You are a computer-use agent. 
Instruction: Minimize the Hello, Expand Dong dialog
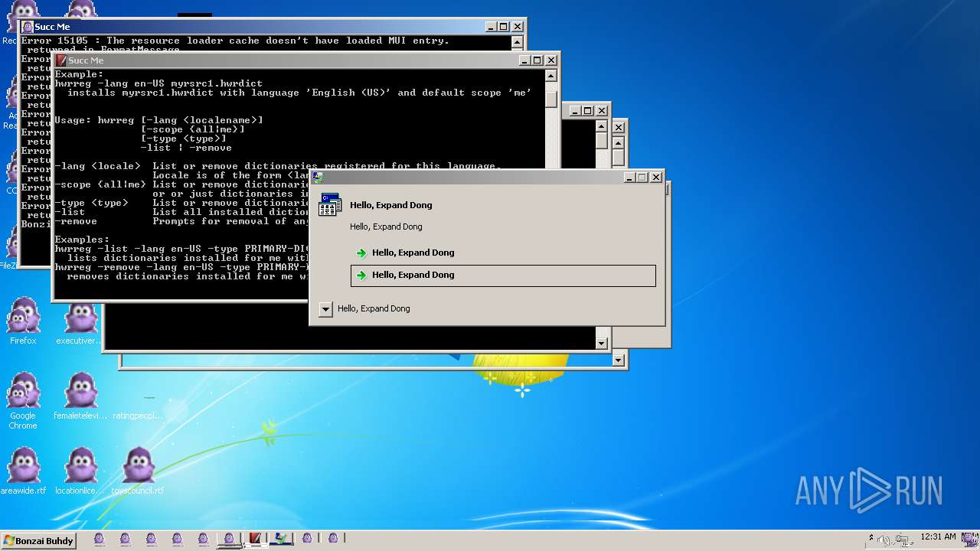(629, 178)
